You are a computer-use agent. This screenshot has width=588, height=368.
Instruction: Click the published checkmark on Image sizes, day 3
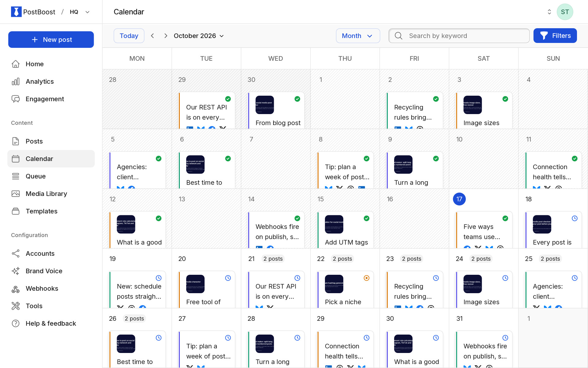[x=505, y=99]
